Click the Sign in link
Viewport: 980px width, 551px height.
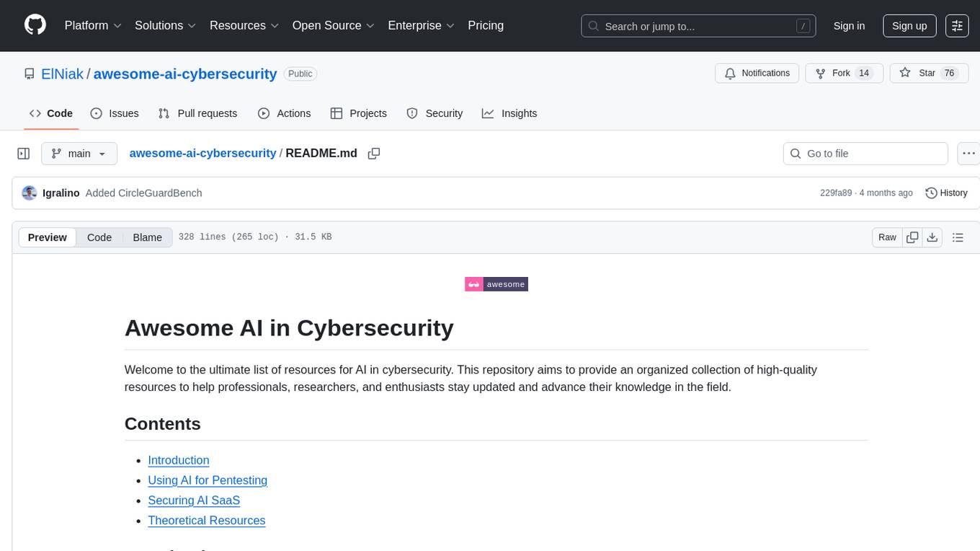[849, 26]
